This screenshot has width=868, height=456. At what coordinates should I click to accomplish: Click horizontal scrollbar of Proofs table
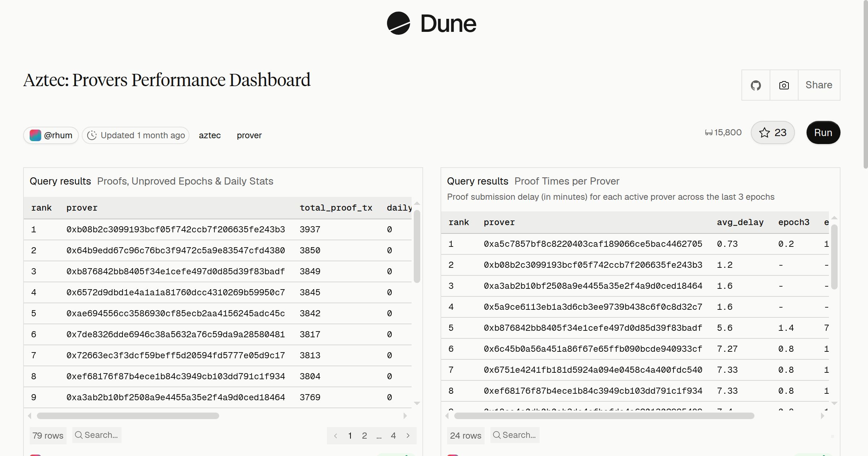pyautogui.click(x=128, y=416)
